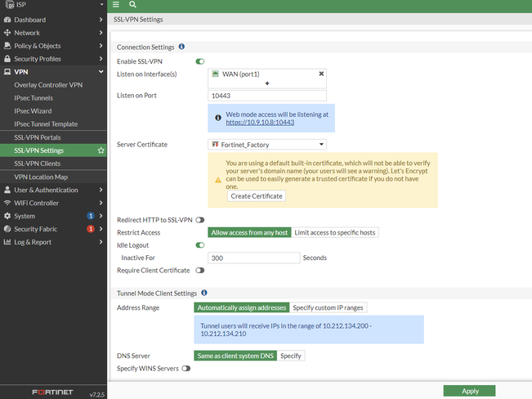532x399 pixels.
Task: Click the favorite star beside SSL-VPN Settings
Action: click(101, 150)
